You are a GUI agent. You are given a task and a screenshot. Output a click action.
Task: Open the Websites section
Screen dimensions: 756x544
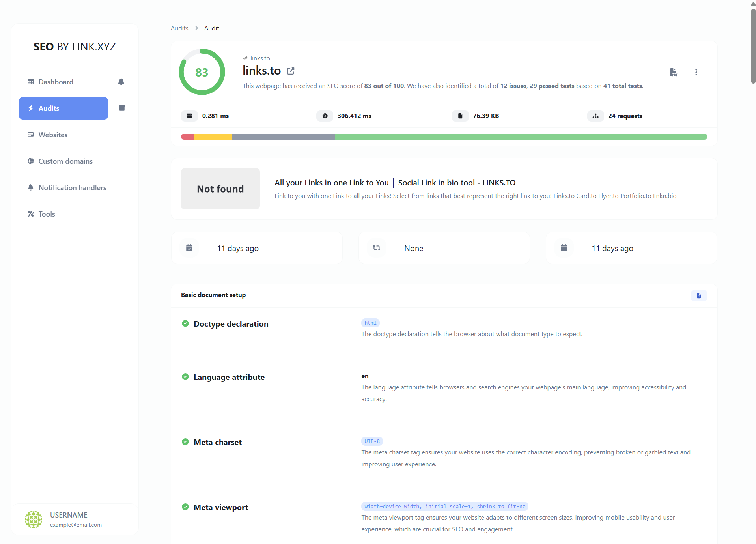[x=63, y=135]
